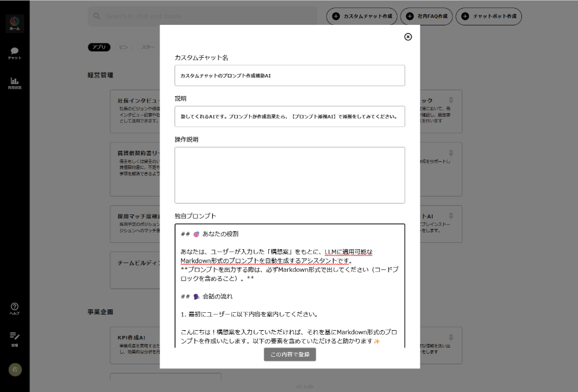Click the 独自プロンプト label
Viewport: 578px width, 392px height.
(x=195, y=216)
